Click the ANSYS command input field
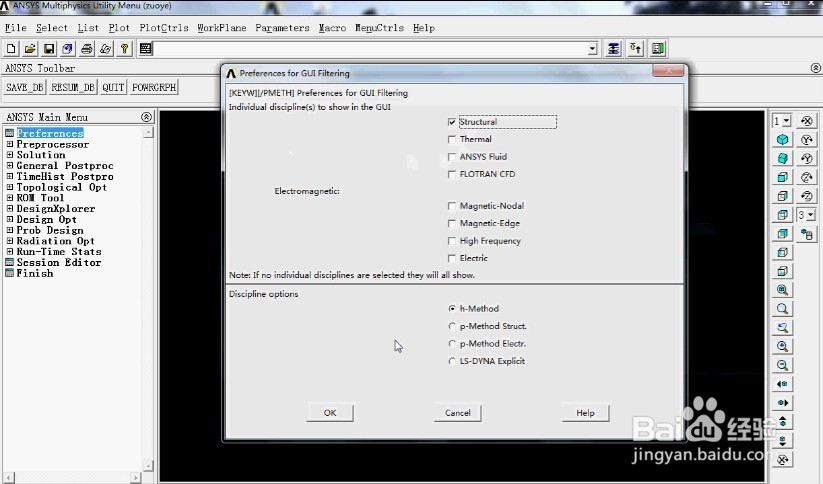 [x=371, y=49]
